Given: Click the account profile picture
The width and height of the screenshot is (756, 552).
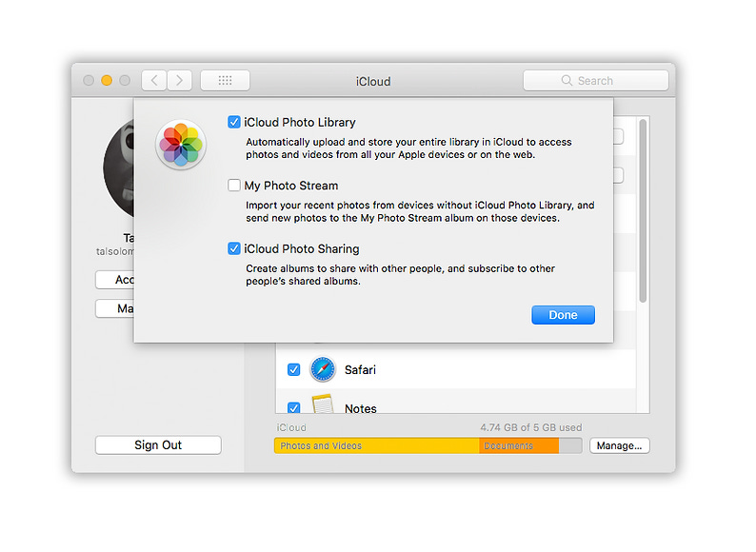Looking at the screenshot, I should (x=119, y=168).
